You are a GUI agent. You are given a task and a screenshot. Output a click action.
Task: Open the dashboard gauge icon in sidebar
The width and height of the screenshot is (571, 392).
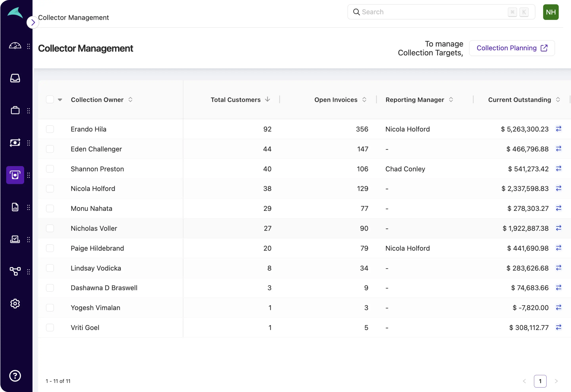[15, 46]
